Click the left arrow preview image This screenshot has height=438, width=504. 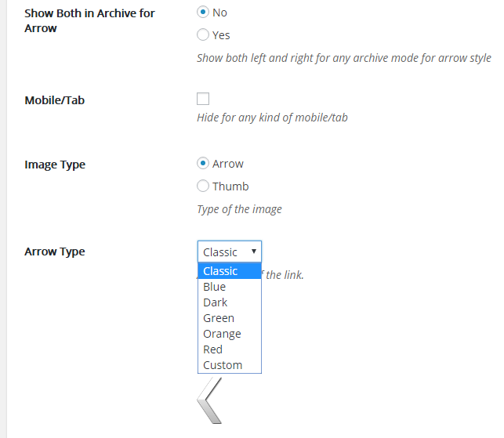pyautogui.click(x=209, y=400)
